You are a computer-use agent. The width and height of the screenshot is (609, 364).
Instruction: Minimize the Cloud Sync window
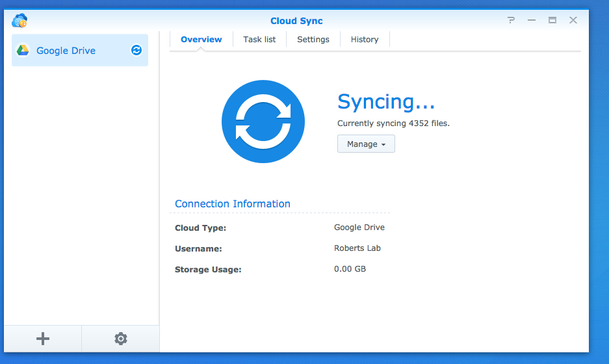coord(532,20)
